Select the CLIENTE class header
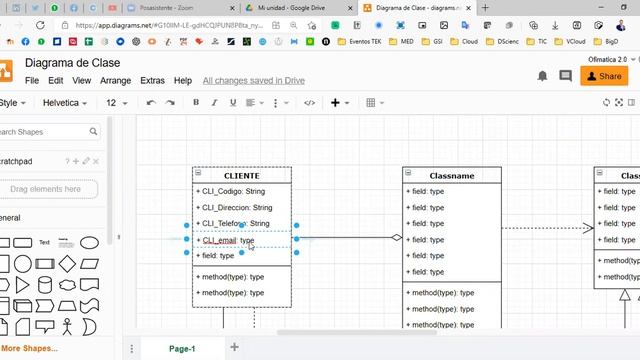The width and height of the screenshot is (640, 360). tap(242, 176)
